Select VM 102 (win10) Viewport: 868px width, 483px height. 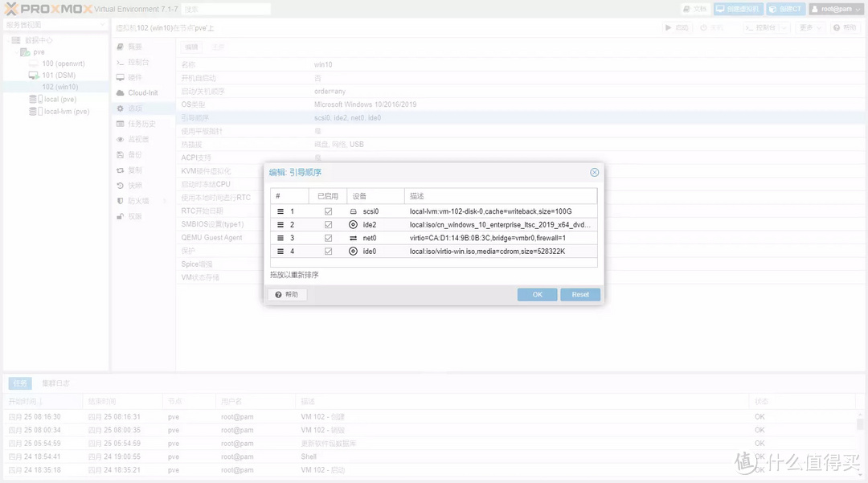pyautogui.click(x=59, y=87)
